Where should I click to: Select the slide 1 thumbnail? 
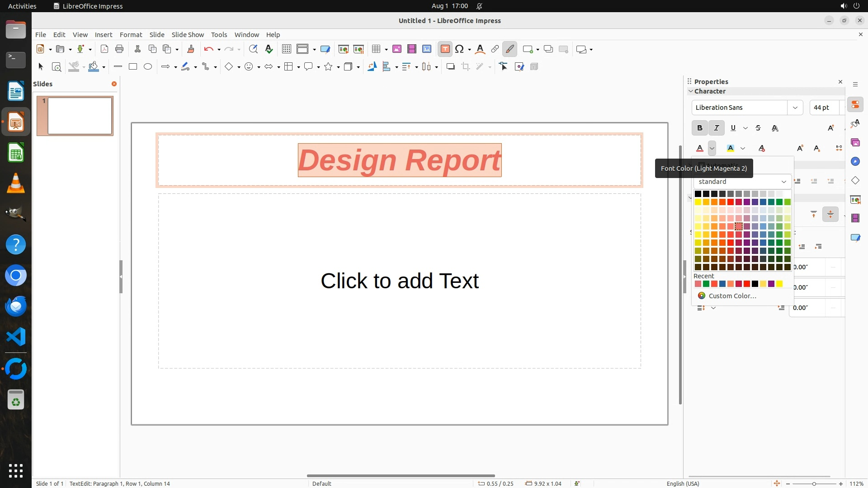coord(80,116)
